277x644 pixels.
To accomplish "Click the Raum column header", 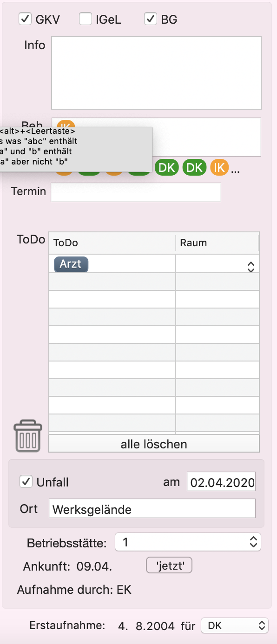I will (x=217, y=243).
